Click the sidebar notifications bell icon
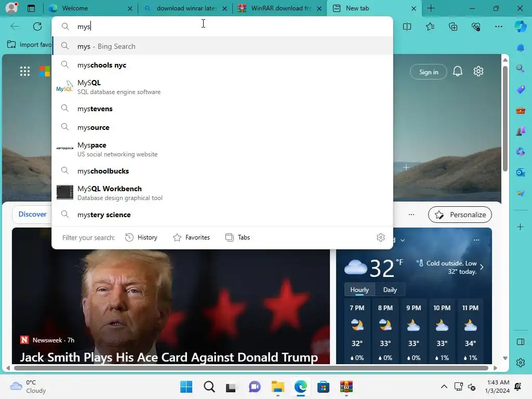 521,48
